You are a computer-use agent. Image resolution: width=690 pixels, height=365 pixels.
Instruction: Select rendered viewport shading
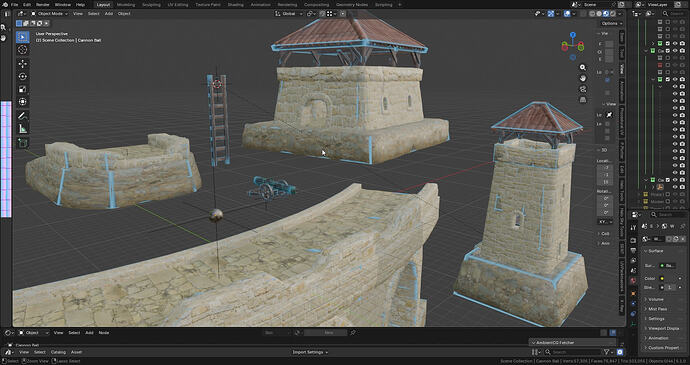coord(612,14)
